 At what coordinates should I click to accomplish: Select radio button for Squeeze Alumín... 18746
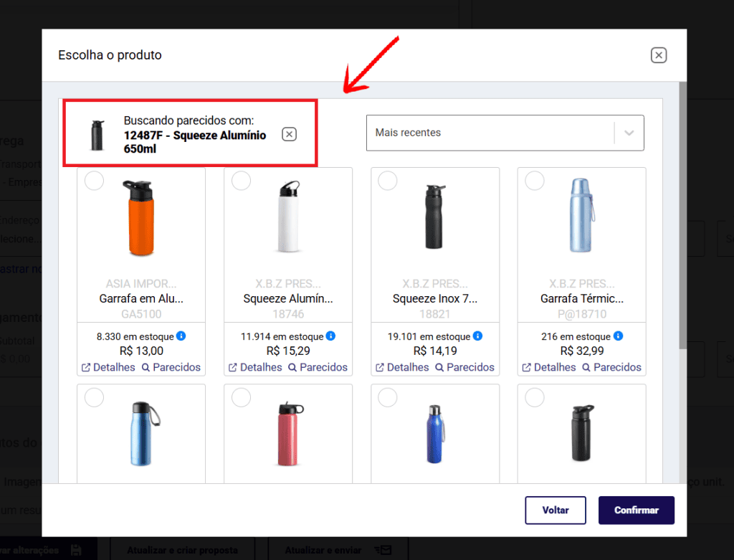pos(241,181)
